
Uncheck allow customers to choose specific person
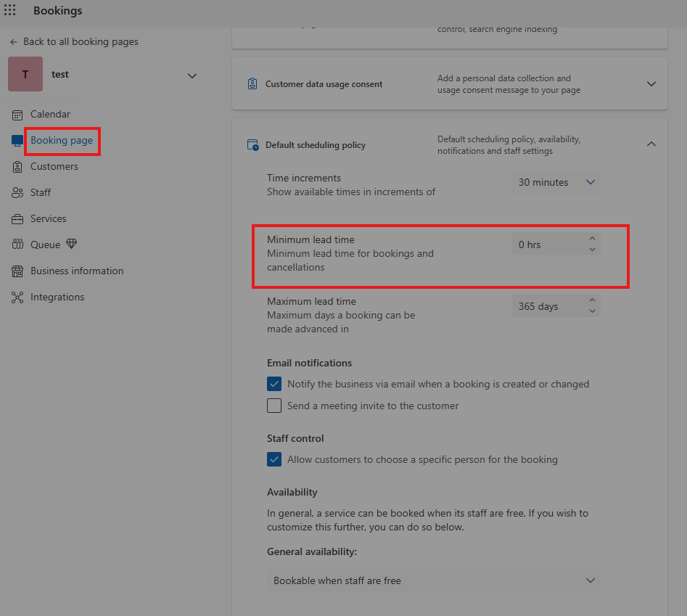click(x=274, y=459)
